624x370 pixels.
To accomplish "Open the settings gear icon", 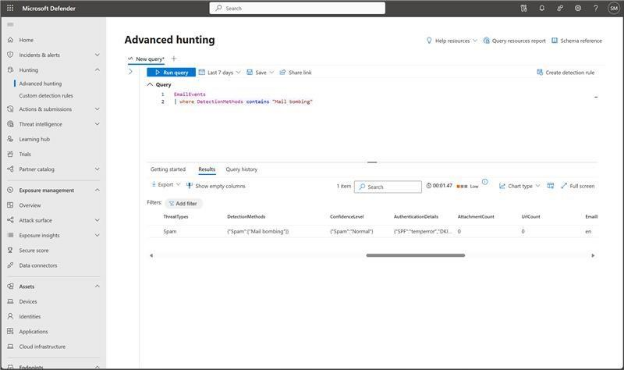I will pos(577,8).
